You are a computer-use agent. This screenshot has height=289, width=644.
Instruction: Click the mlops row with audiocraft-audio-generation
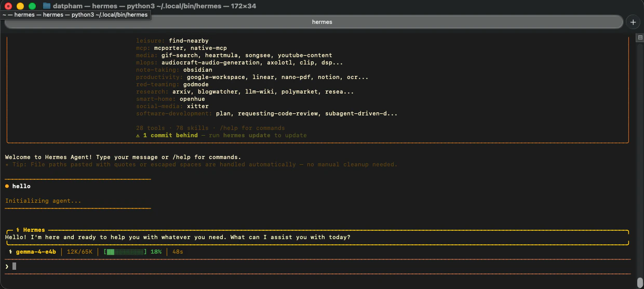click(x=239, y=62)
